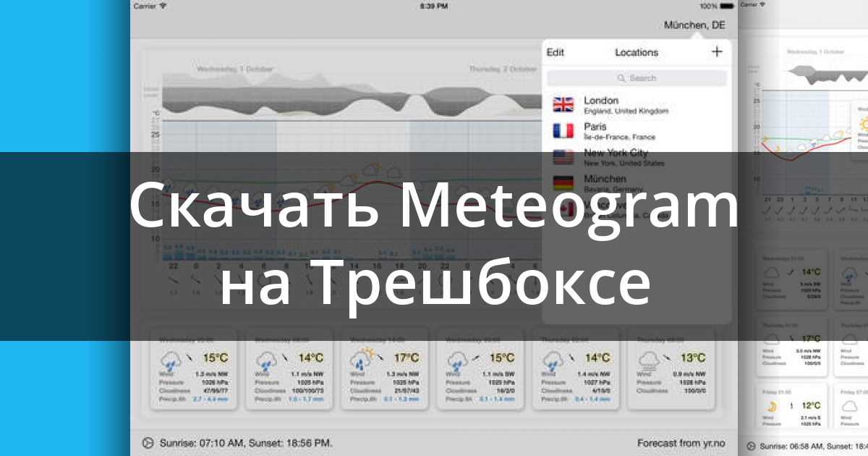Click the sun-and-rain icon in the 17°C card

pos(361,358)
